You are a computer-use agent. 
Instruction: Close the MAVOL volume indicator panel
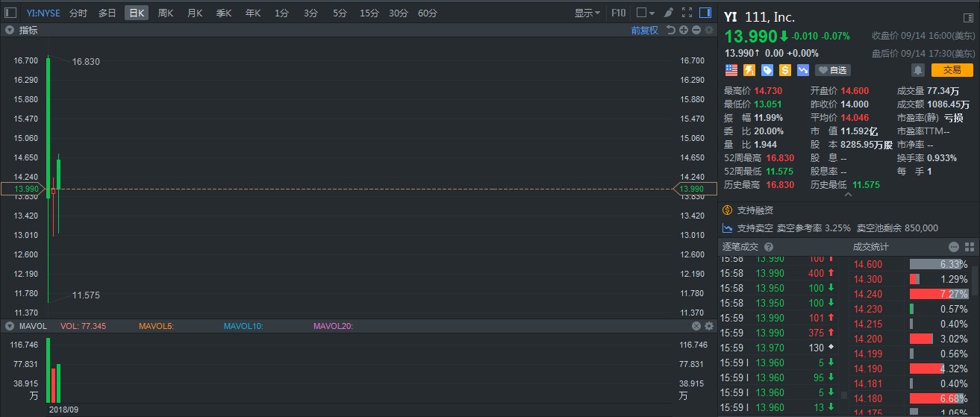[696, 326]
